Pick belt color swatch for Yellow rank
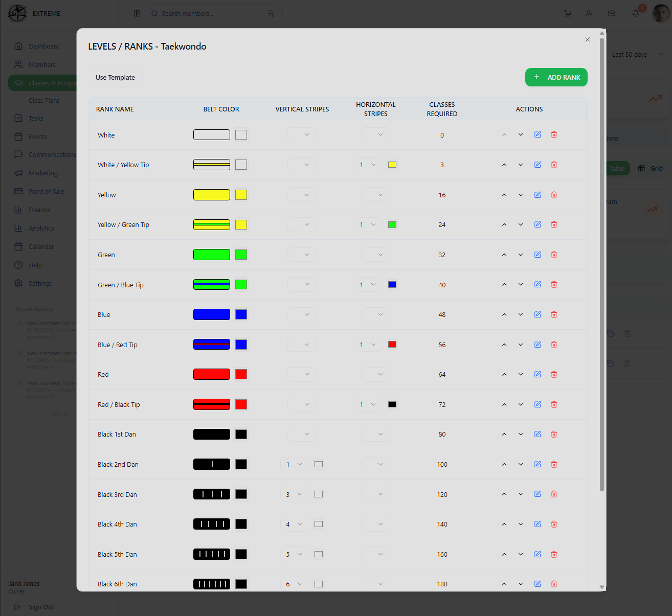The width and height of the screenshot is (672, 616). coord(241,195)
